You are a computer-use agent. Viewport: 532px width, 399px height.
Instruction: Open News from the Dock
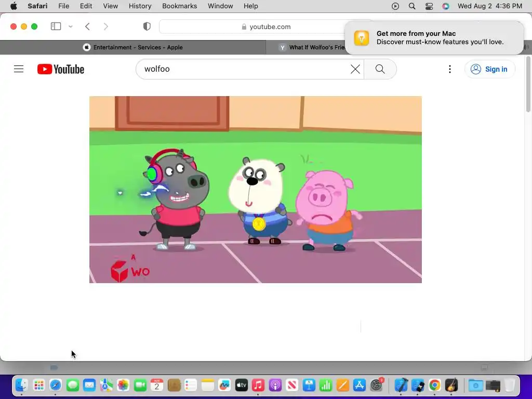point(292,385)
